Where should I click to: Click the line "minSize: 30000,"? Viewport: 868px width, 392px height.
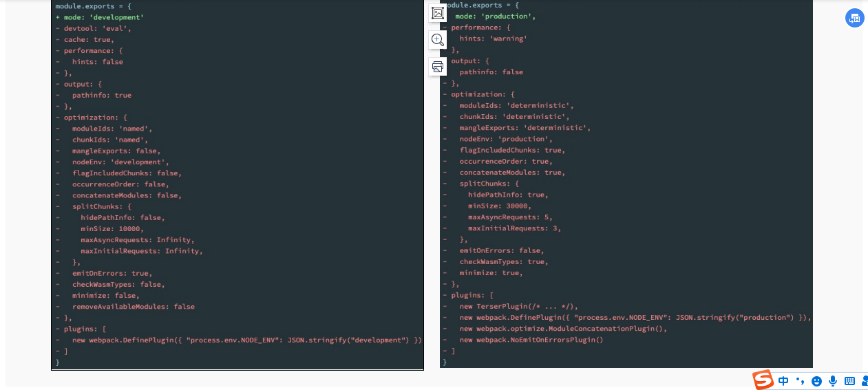pos(500,206)
